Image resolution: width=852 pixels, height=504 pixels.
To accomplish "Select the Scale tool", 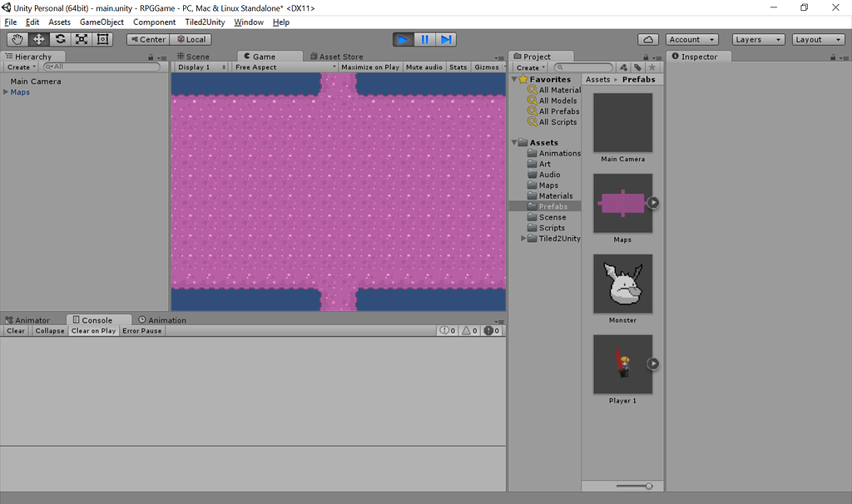I will click(81, 39).
